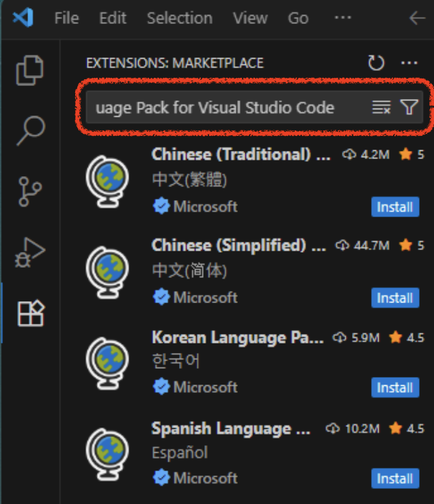
Task: Open Views and More Actions ellipsis
Action: click(x=409, y=64)
